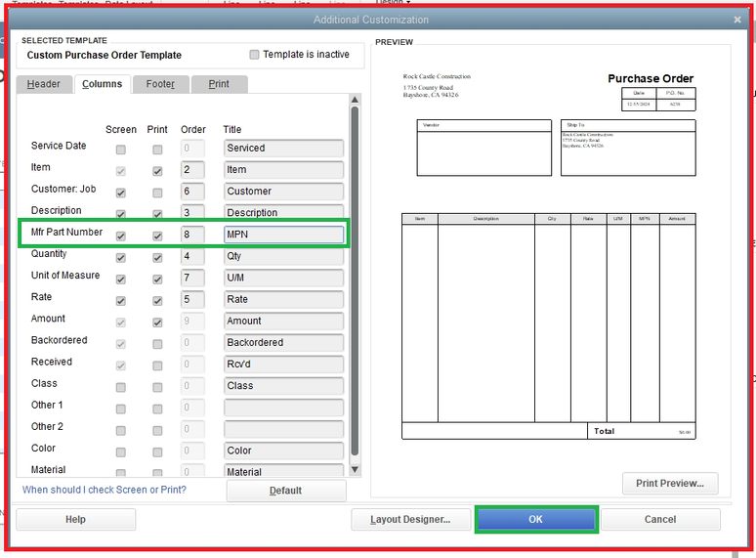
Task: Enable Other 2 Print checkbox
Action: click(x=157, y=431)
